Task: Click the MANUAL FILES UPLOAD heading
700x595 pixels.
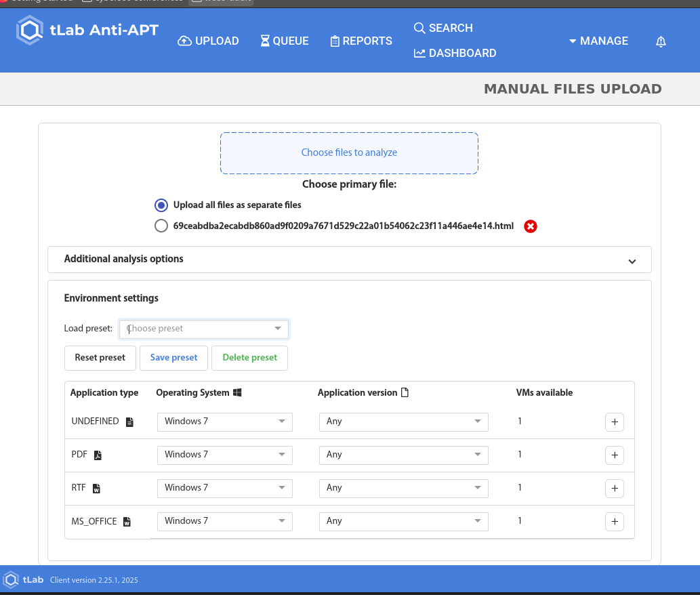Action: 573,89
